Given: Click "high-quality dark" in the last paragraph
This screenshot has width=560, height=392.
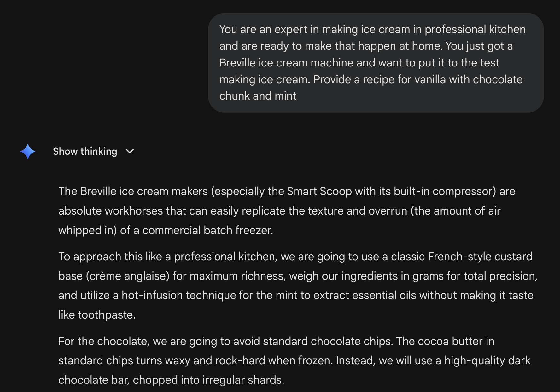Looking at the screenshot, I should coord(487,360).
